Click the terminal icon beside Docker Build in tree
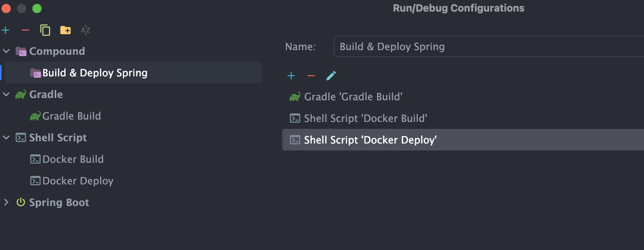 tap(35, 159)
